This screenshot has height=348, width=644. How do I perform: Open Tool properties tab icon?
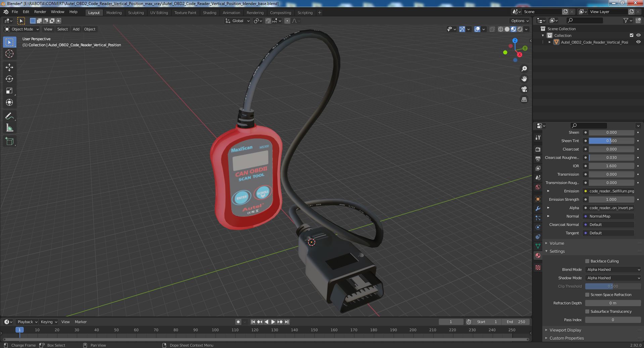(x=538, y=137)
